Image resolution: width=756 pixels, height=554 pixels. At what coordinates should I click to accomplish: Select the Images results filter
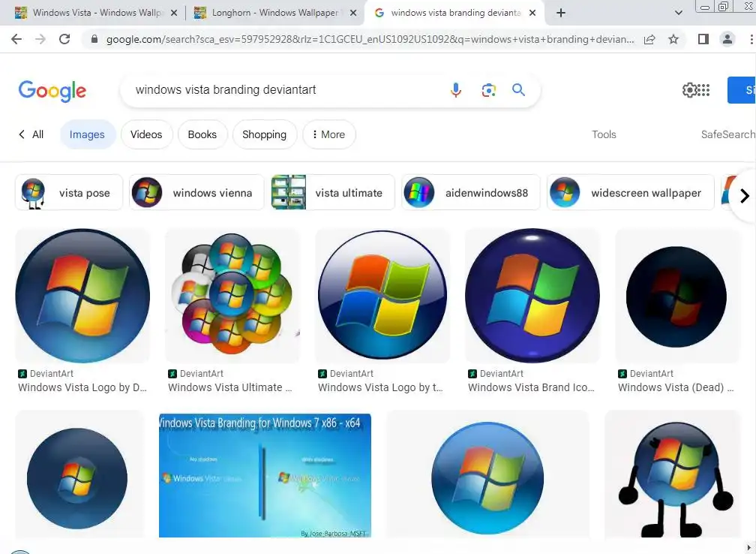[x=87, y=134]
